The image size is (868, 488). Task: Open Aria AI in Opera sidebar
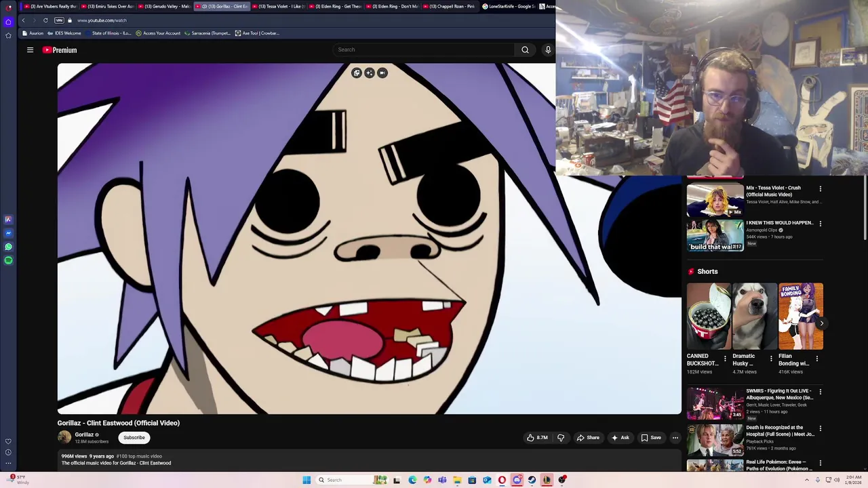8,220
